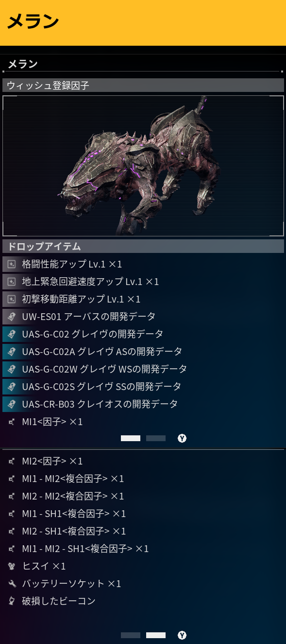Switch to first page indicator in lower list
Image resolution: width=286 pixels, height=644 pixels.
(x=131, y=635)
